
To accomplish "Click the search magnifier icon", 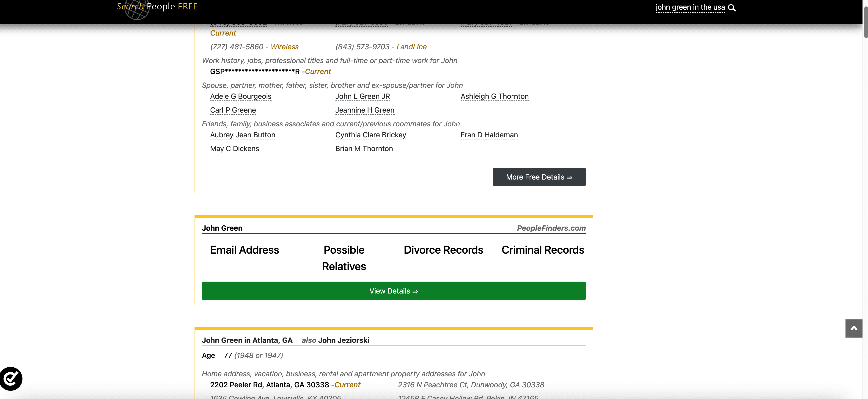I will [732, 8].
